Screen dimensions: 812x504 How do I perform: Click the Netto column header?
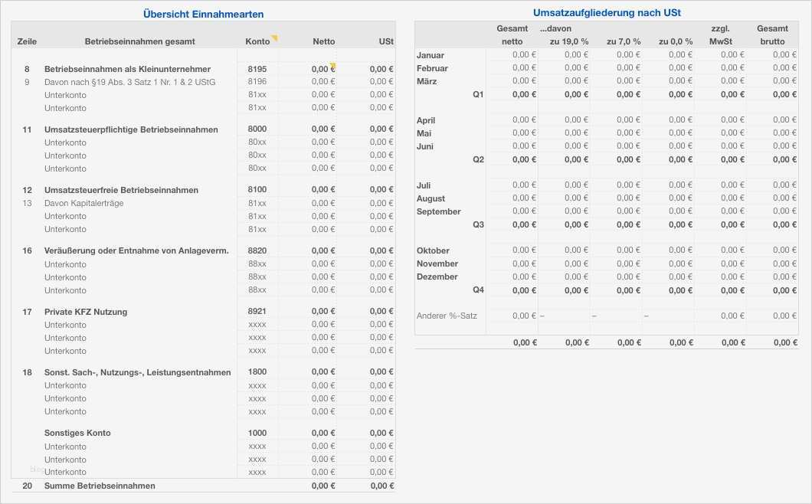coord(324,41)
